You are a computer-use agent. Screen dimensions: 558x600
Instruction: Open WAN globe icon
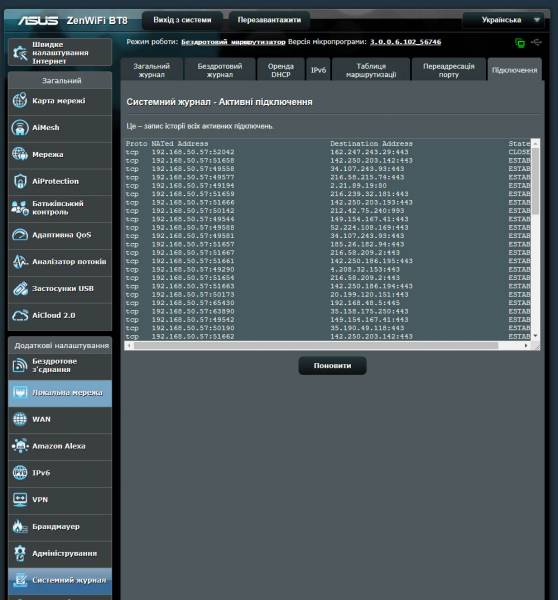point(20,419)
